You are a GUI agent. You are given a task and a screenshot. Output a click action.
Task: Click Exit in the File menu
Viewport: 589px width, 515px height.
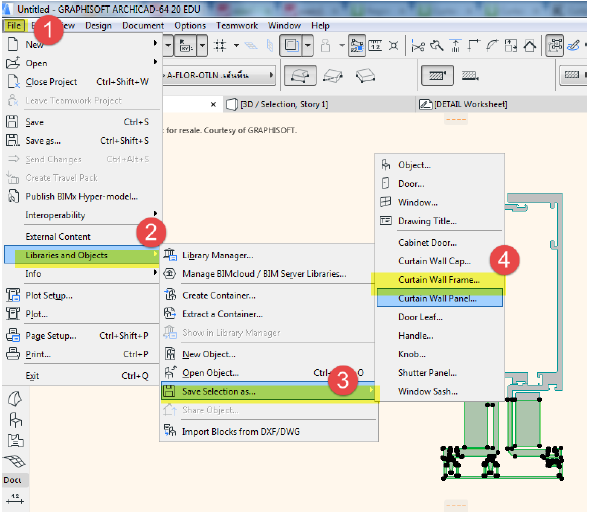pyautogui.click(x=82, y=376)
